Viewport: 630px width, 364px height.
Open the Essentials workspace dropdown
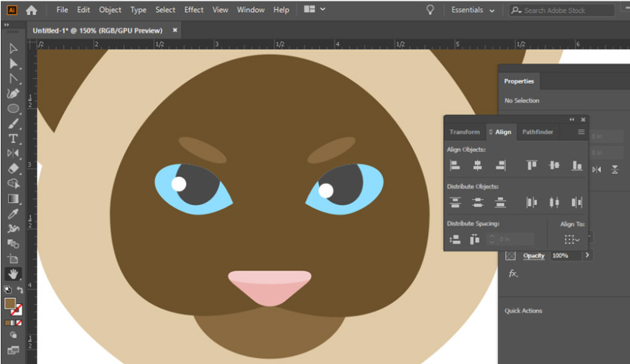(x=473, y=10)
